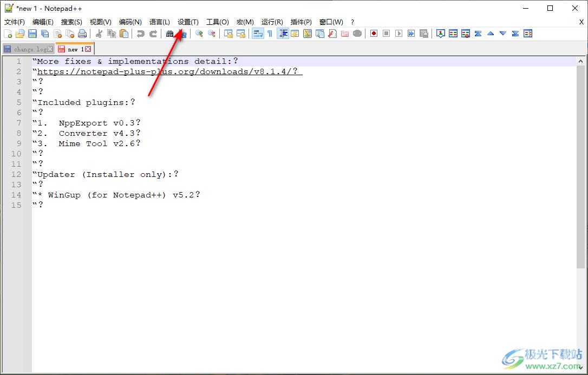This screenshot has width=588, height=375.
Task: Toggle file monitoring gray eye icon
Action: (x=357, y=34)
